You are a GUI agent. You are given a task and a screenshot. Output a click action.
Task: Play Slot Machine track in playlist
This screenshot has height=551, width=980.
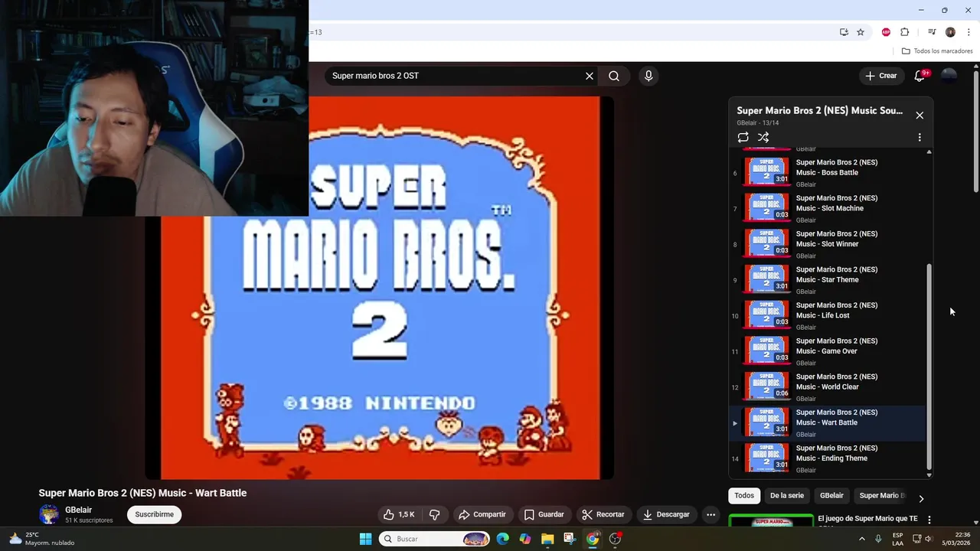[828, 209]
